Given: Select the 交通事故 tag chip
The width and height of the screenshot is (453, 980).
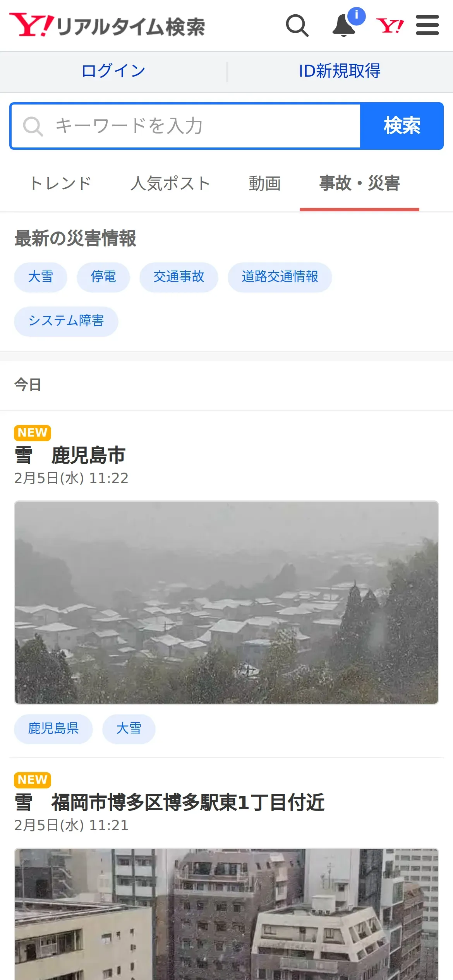Looking at the screenshot, I should coord(179,277).
